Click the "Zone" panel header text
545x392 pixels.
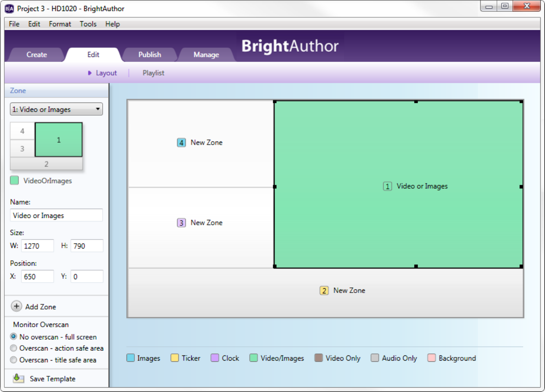click(x=18, y=90)
